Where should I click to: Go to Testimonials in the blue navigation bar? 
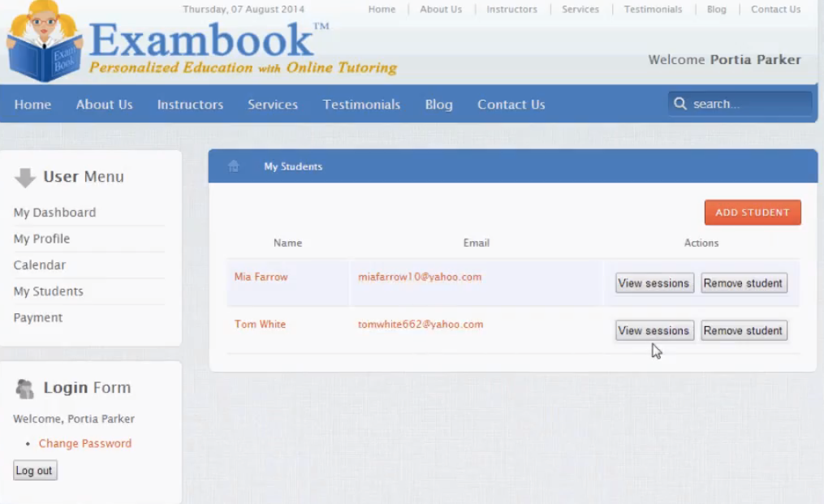tap(361, 105)
